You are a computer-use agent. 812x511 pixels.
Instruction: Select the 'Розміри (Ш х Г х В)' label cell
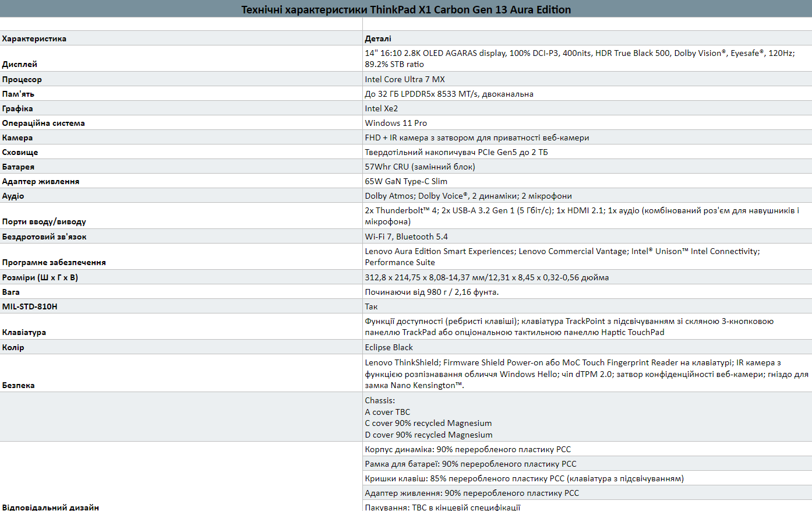point(181,277)
